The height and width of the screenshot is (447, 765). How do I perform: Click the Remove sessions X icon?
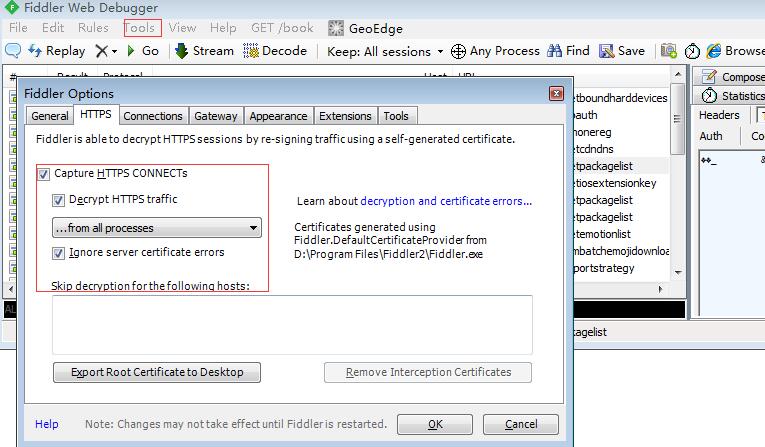[101, 51]
